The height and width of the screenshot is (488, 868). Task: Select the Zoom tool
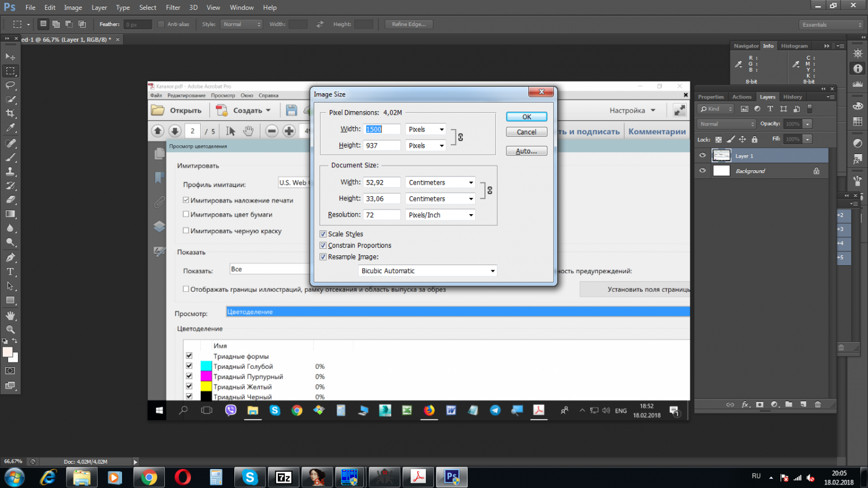10,329
